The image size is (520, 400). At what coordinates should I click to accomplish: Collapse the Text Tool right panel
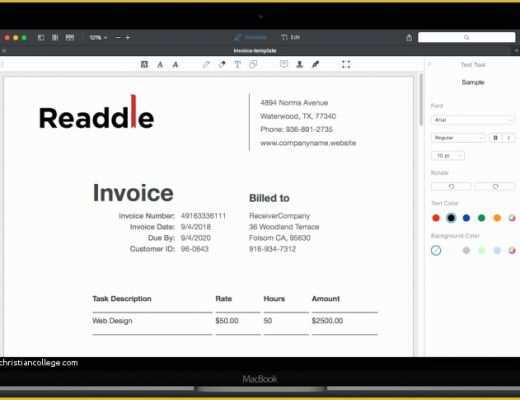coord(429,64)
